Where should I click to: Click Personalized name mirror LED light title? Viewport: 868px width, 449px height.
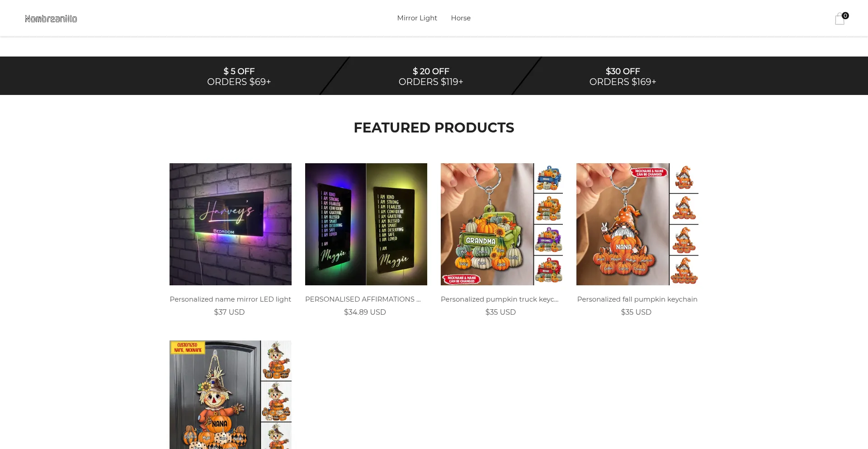231,299
